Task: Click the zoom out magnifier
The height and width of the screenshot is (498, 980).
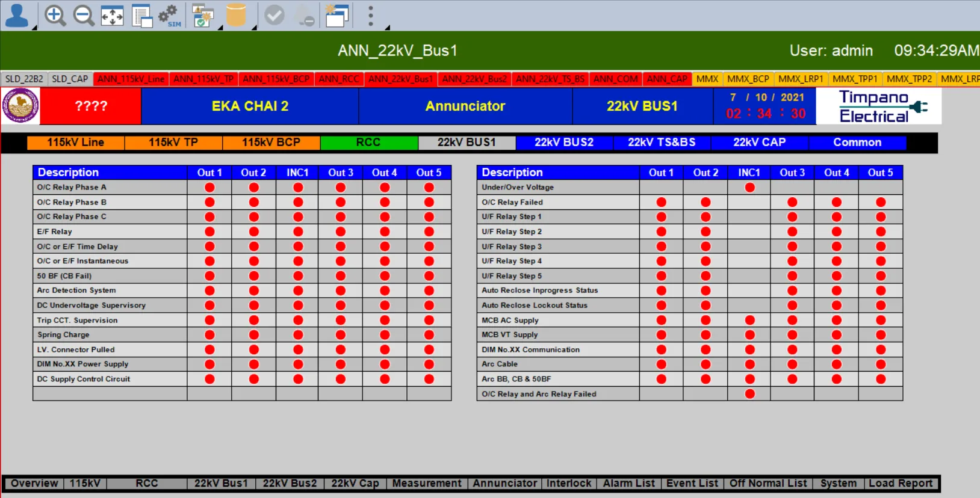Action: [x=84, y=16]
